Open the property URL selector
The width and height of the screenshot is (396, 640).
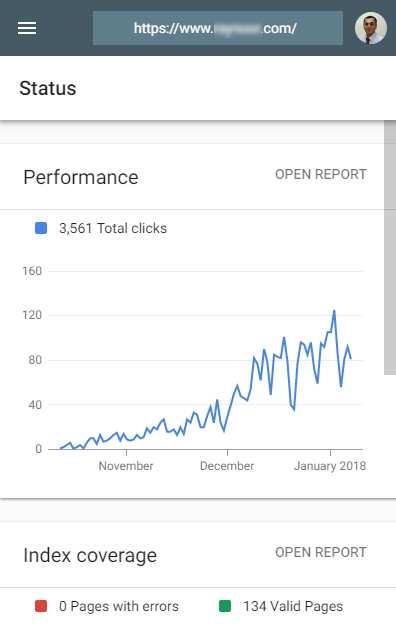pos(218,28)
